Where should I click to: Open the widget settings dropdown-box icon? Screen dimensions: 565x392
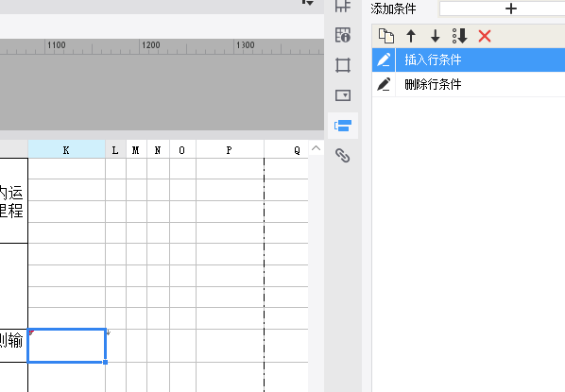[x=343, y=95]
